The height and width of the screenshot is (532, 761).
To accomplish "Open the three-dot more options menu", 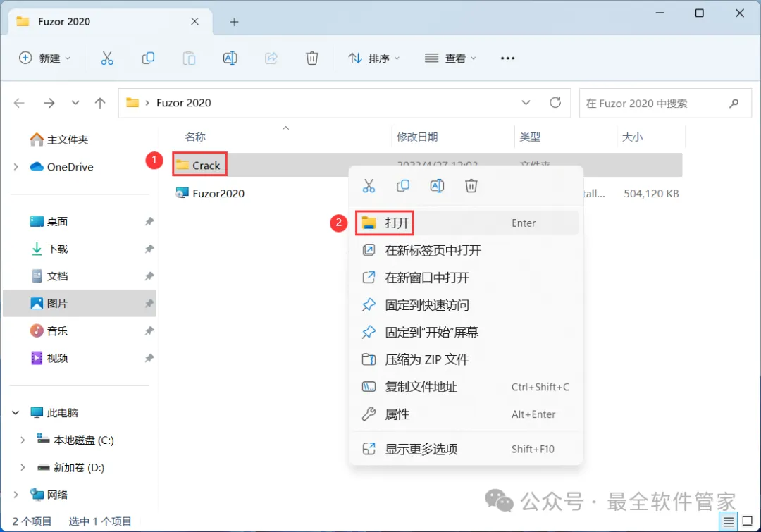I will (507, 58).
